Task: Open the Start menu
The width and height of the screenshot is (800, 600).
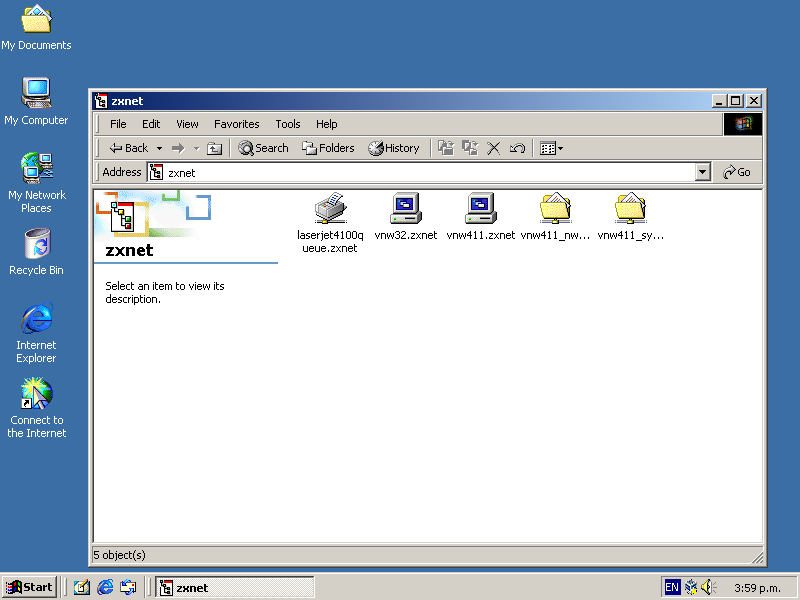Action: tap(30, 587)
